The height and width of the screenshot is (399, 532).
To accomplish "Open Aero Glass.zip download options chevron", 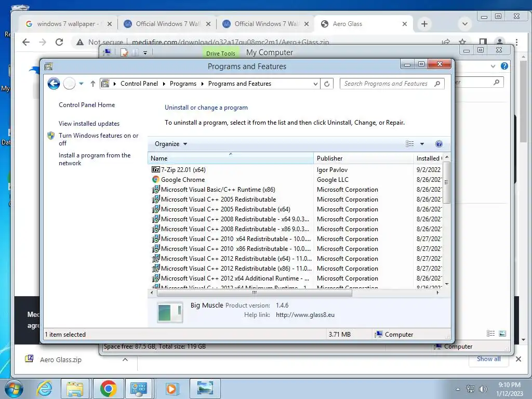I will point(125,360).
